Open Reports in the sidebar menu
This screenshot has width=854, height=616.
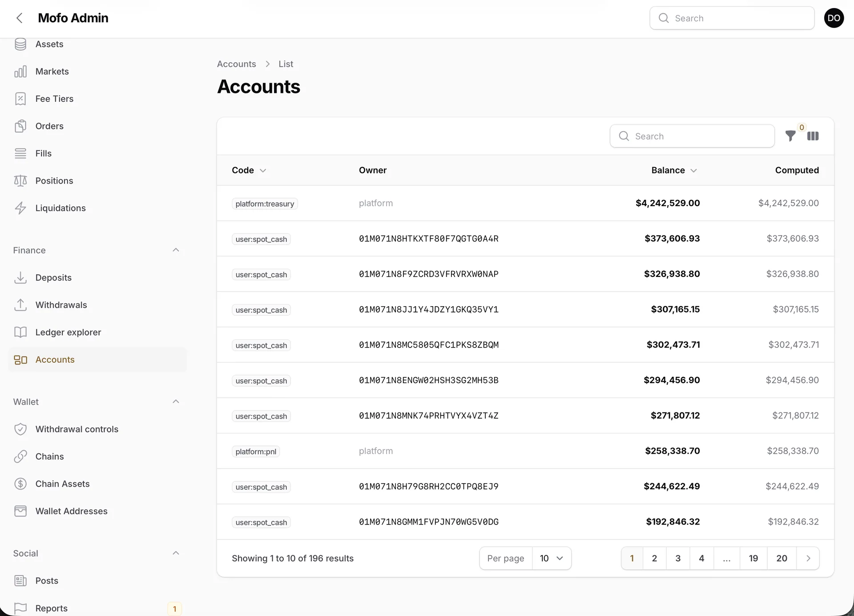(97, 608)
